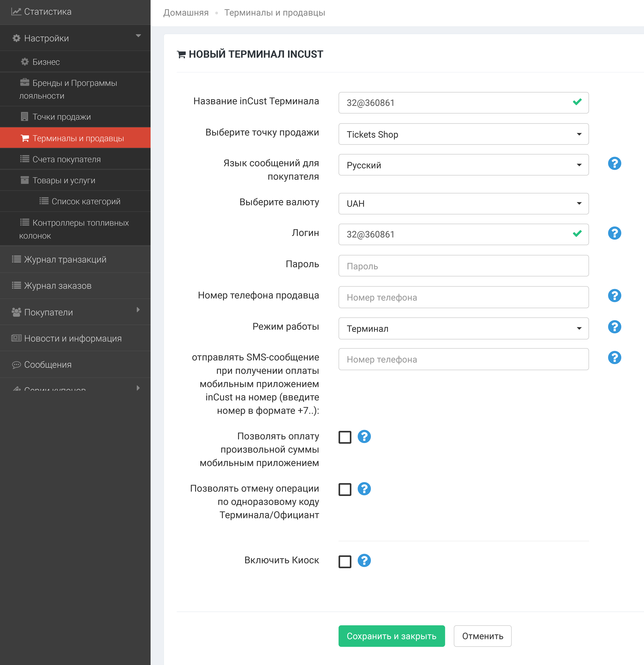Click the list icon next to Список категорий

click(x=44, y=201)
